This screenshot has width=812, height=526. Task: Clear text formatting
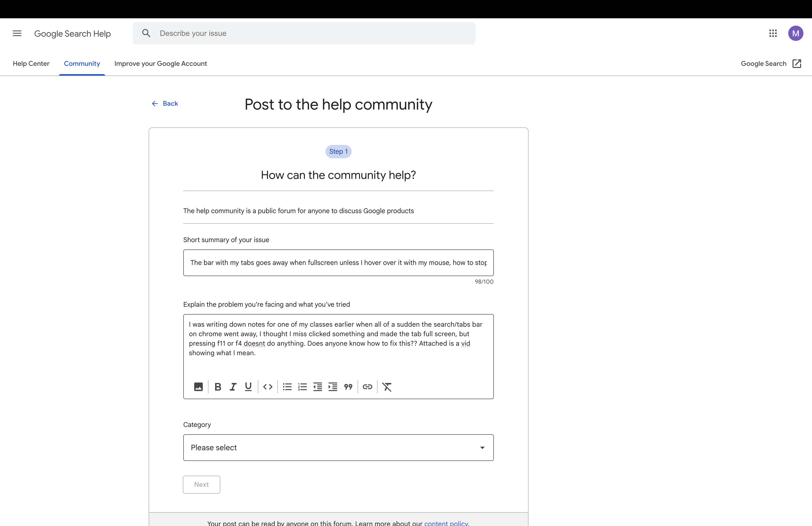pyautogui.click(x=387, y=387)
